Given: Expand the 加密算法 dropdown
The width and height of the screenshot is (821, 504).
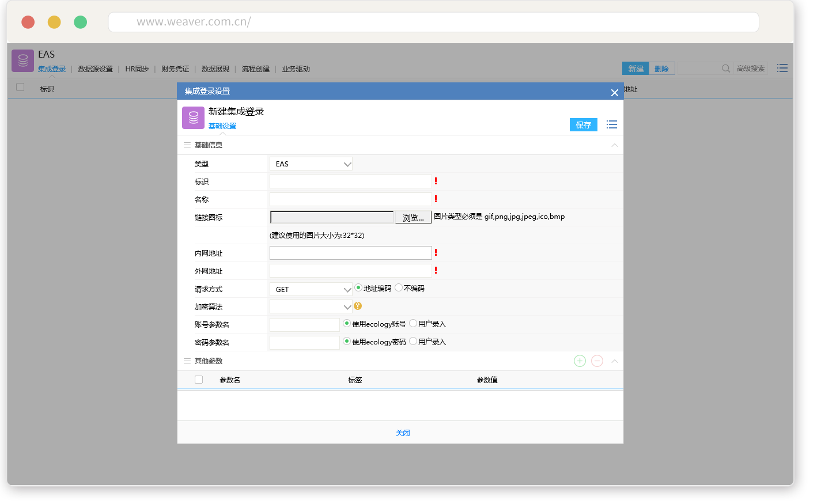Looking at the screenshot, I should point(311,307).
